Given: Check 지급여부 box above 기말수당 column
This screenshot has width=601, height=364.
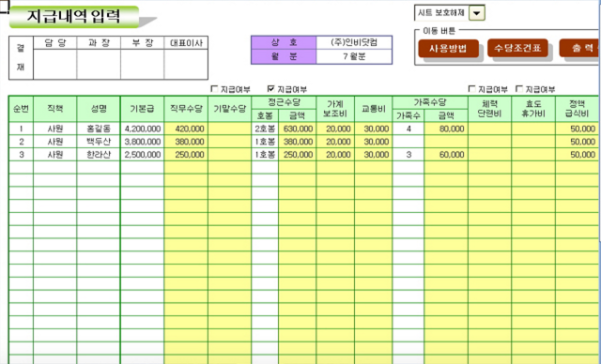Looking at the screenshot, I should (x=215, y=89).
